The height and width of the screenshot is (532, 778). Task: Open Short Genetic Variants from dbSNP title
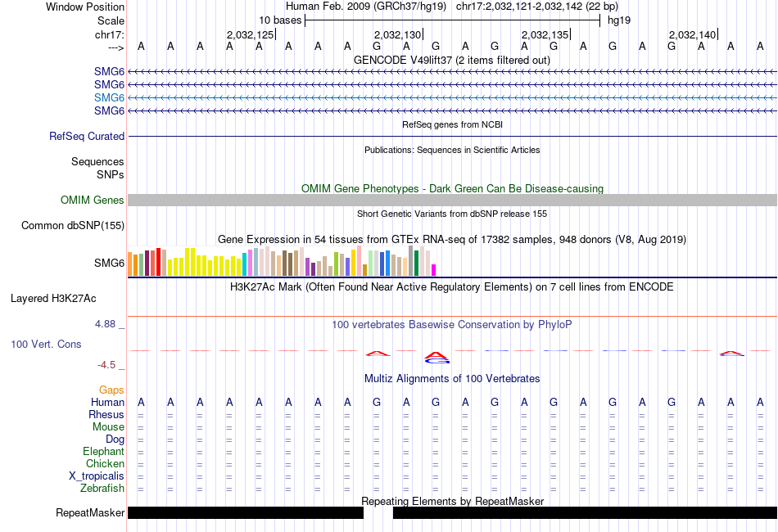[x=452, y=214]
